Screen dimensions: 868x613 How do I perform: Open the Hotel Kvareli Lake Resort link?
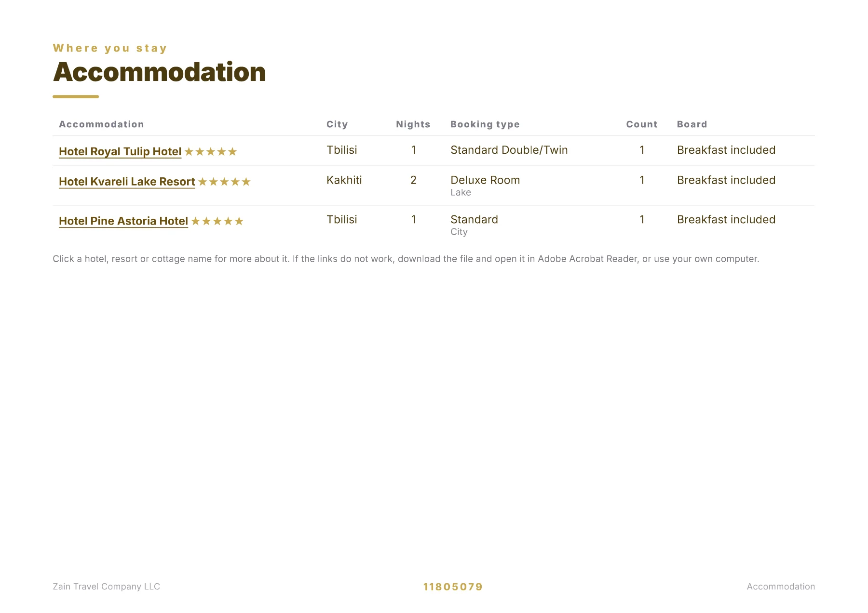[x=127, y=182]
